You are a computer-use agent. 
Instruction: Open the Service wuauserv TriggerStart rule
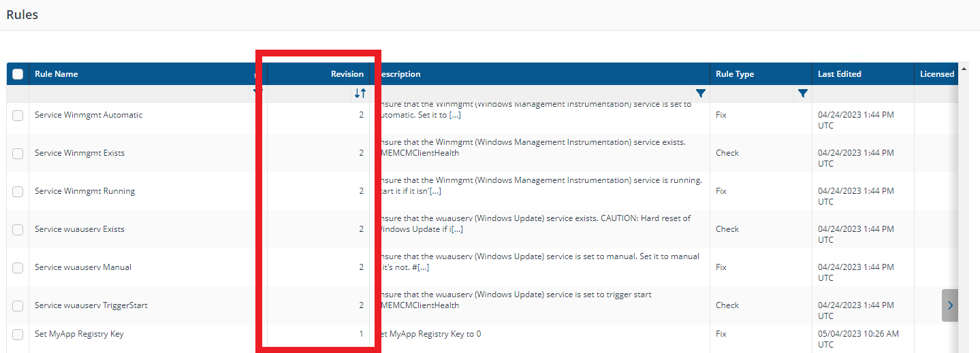pos(91,305)
